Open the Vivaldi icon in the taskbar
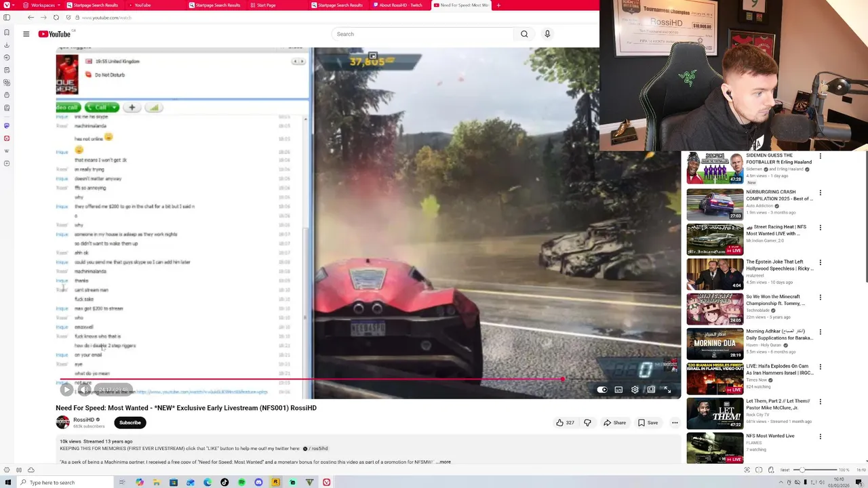This screenshot has width=868, height=488. [326, 483]
